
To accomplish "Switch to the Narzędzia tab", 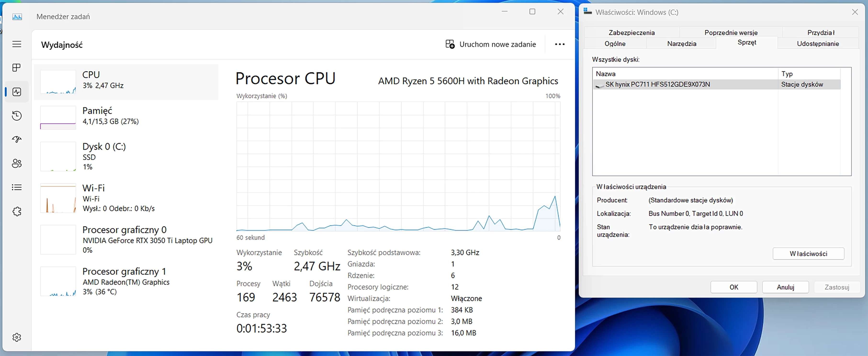I will tap(681, 44).
